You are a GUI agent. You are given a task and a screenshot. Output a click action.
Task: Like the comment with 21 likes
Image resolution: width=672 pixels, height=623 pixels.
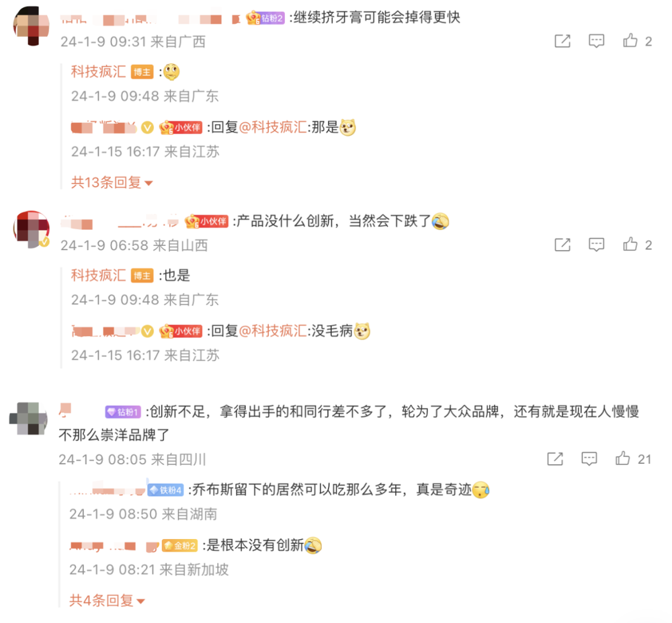633,459
